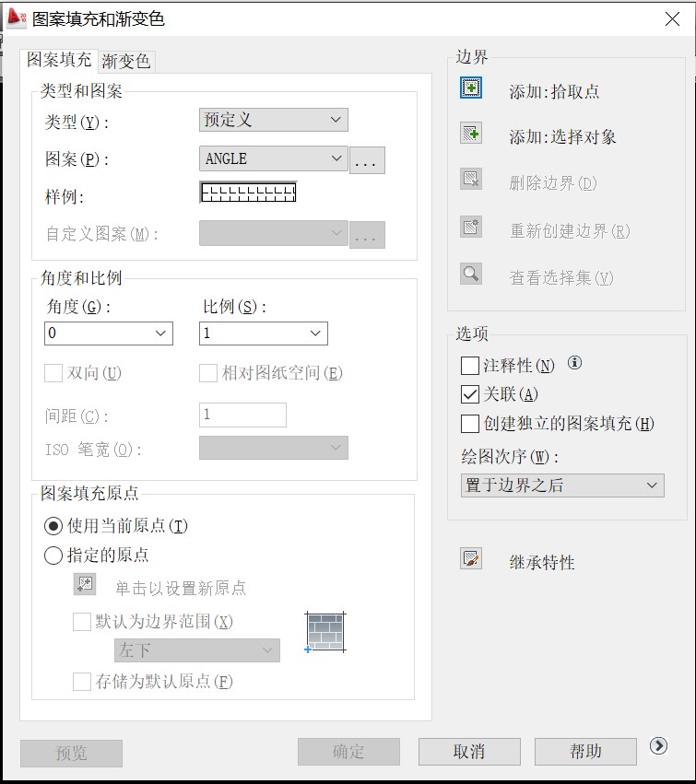
Task: Expand the 图案 dropdown showing ANGLE
Action: click(x=273, y=158)
